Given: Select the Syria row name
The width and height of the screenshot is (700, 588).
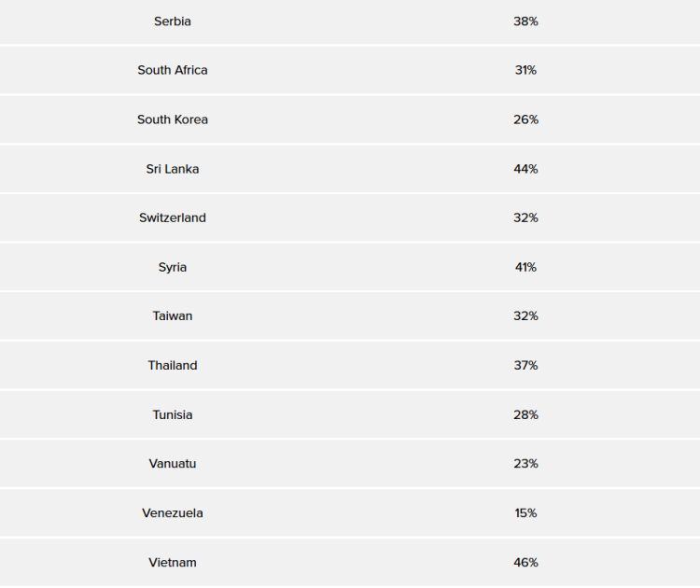Looking at the screenshot, I should (173, 267).
